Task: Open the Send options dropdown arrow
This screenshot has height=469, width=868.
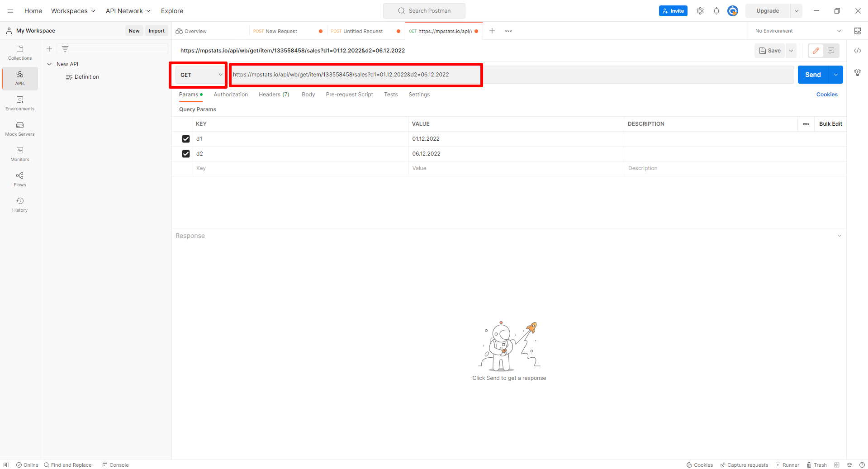Action: click(x=835, y=75)
